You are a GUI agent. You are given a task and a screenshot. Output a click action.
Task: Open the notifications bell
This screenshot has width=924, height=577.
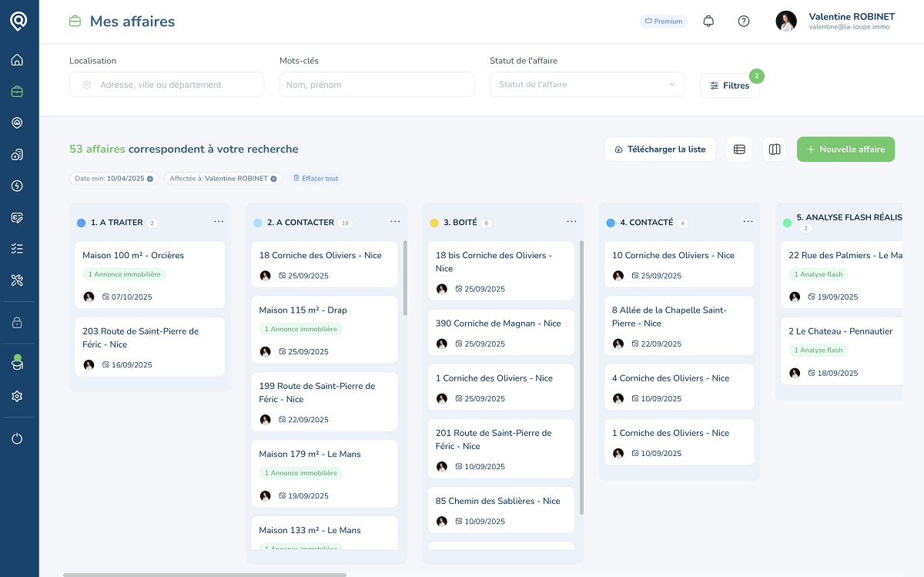[x=708, y=22]
